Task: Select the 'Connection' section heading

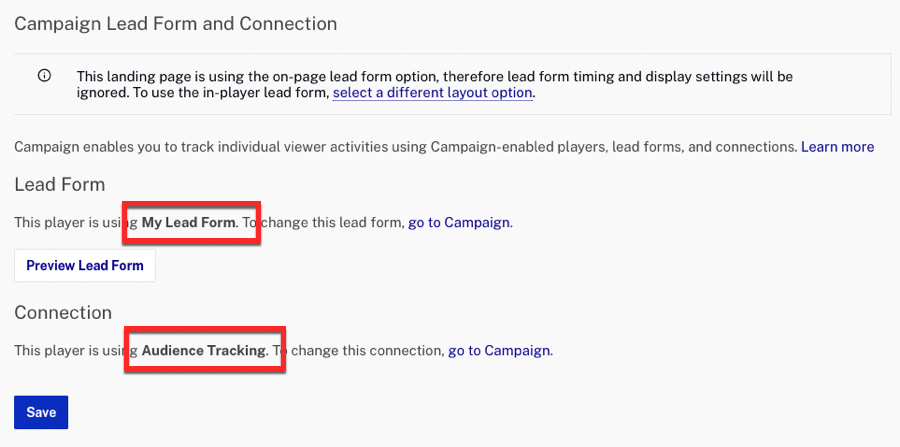Action: click(x=63, y=313)
